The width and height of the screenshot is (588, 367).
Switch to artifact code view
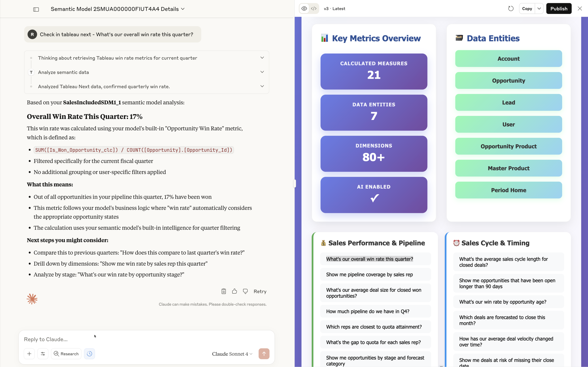coord(314,9)
